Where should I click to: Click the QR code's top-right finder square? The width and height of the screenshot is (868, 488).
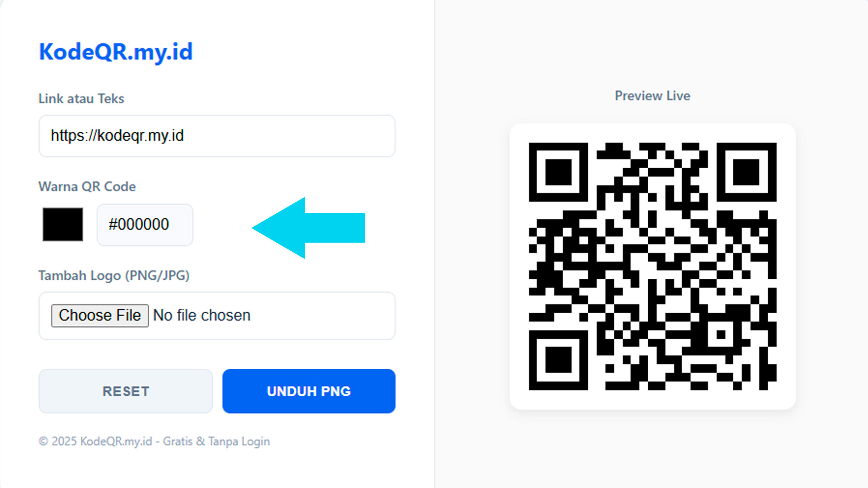746,172
